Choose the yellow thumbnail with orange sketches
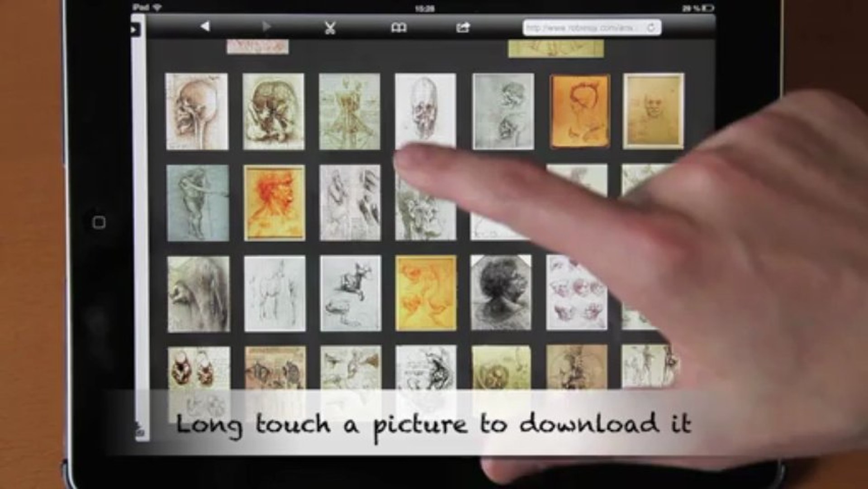 pos(426,293)
